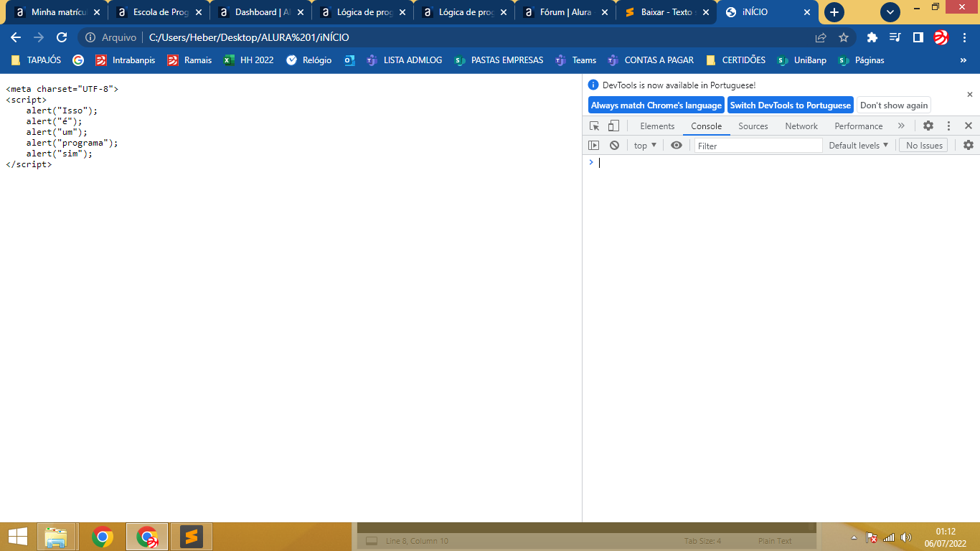Select the inspect element picker icon
This screenshot has width=980, height=551.
coord(594,126)
